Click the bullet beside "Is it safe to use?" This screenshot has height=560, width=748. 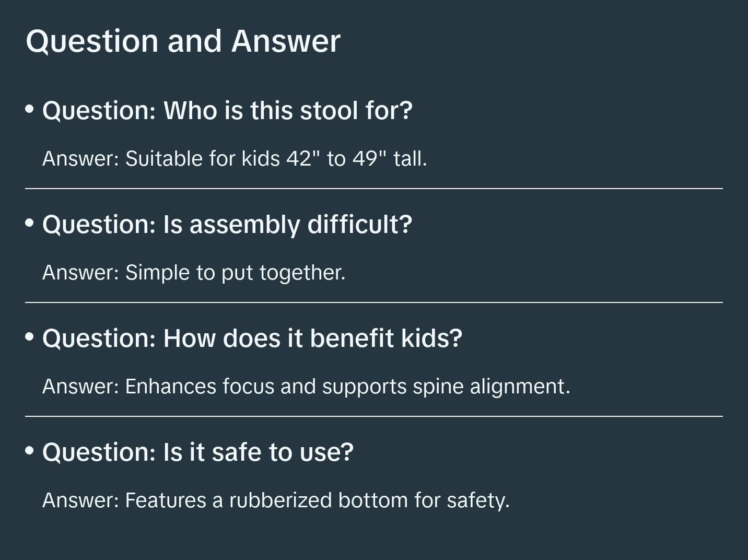point(30,450)
